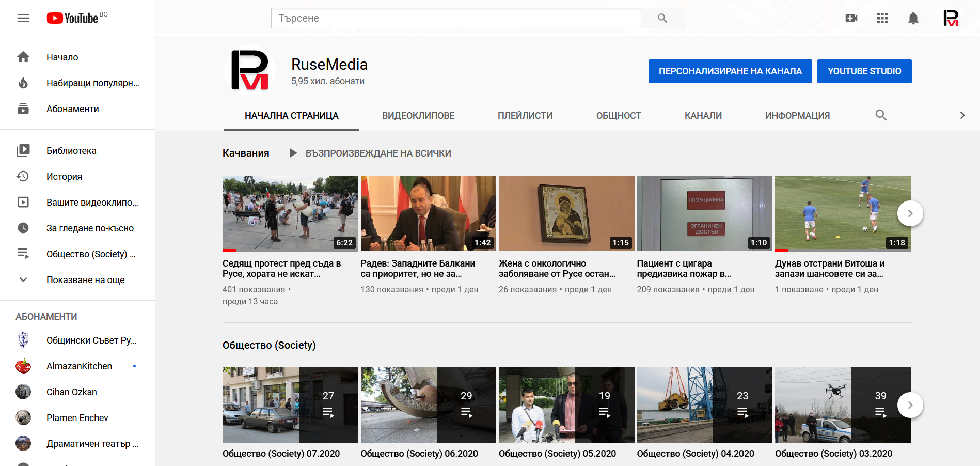Switch to the Информация tab
980x466 pixels.
797,116
